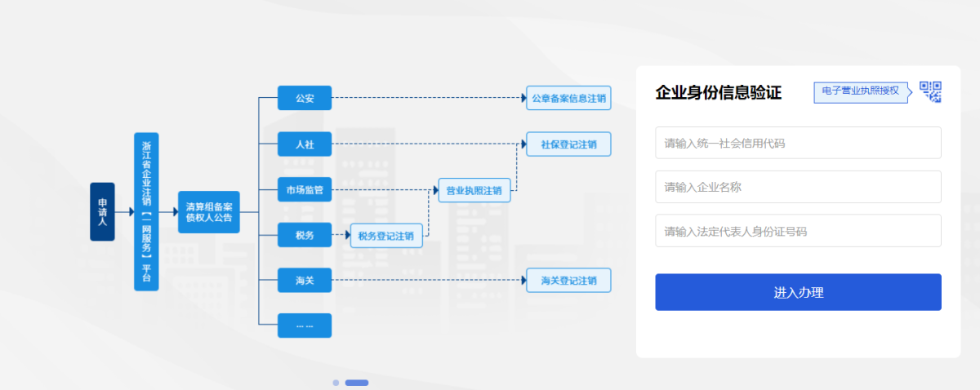The height and width of the screenshot is (390, 980).
Task: Select the 法定代表人身份证号码 input field
Action: [x=798, y=231]
